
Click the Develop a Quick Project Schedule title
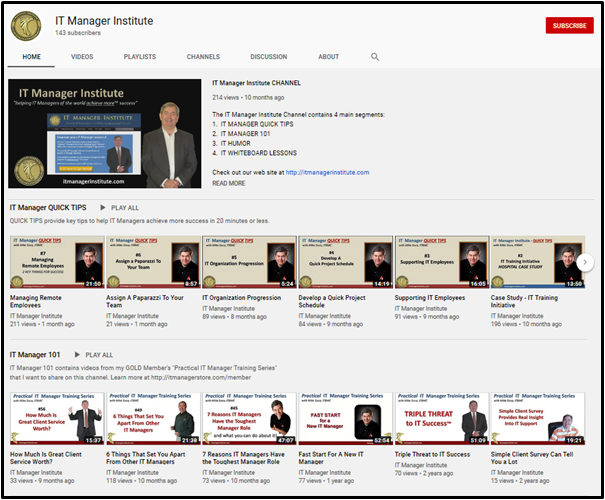pyautogui.click(x=332, y=301)
